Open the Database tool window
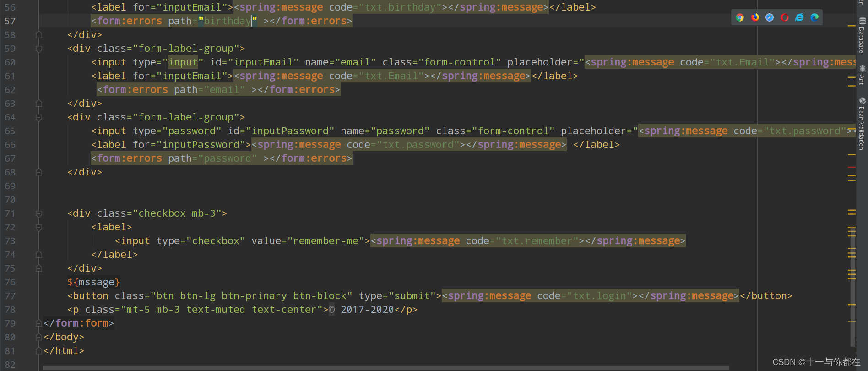 [862, 35]
